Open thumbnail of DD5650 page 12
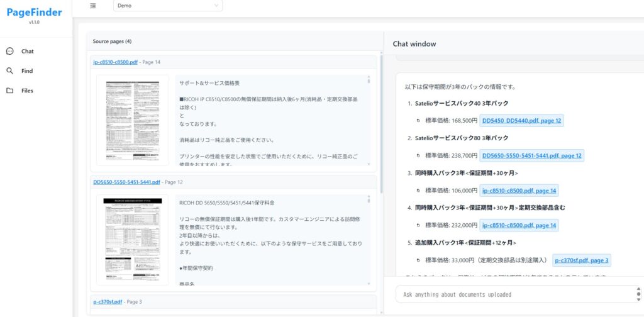Viewport: 644px width, 317px height. pos(132,239)
